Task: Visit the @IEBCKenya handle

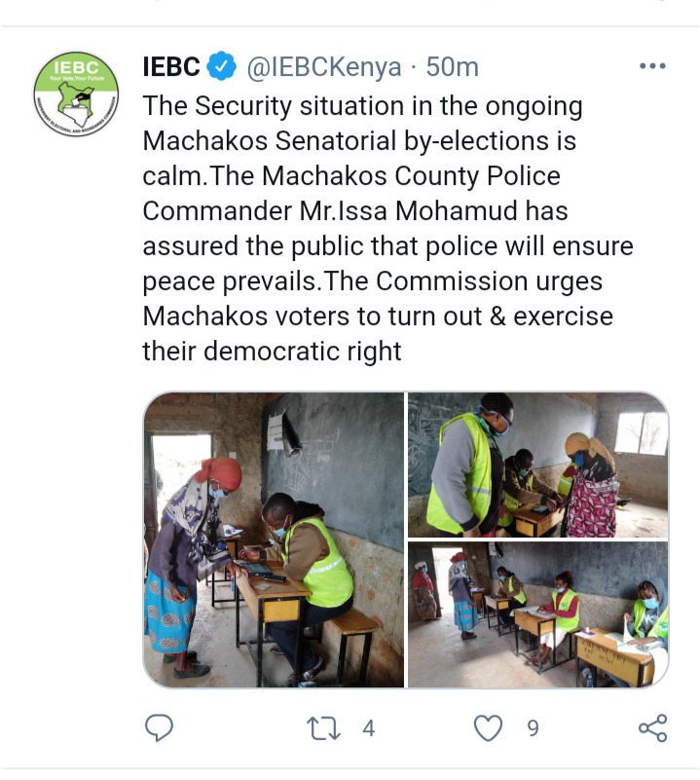Action: (x=324, y=67)
